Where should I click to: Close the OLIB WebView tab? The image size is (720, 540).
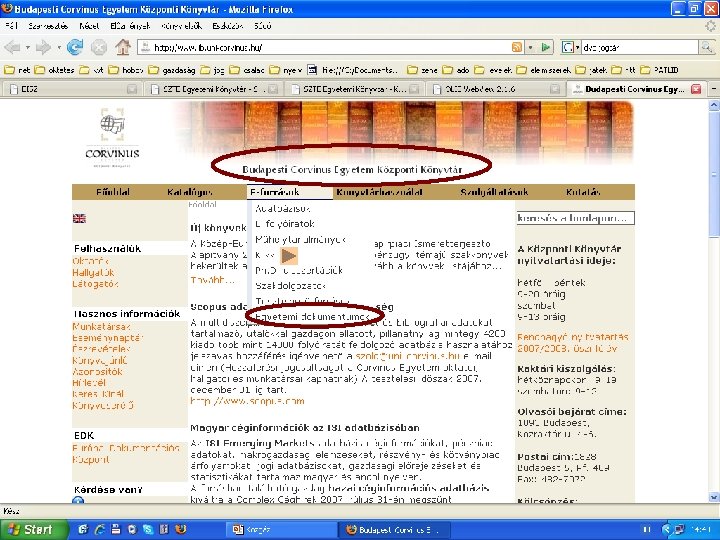(x=555, y=89)
